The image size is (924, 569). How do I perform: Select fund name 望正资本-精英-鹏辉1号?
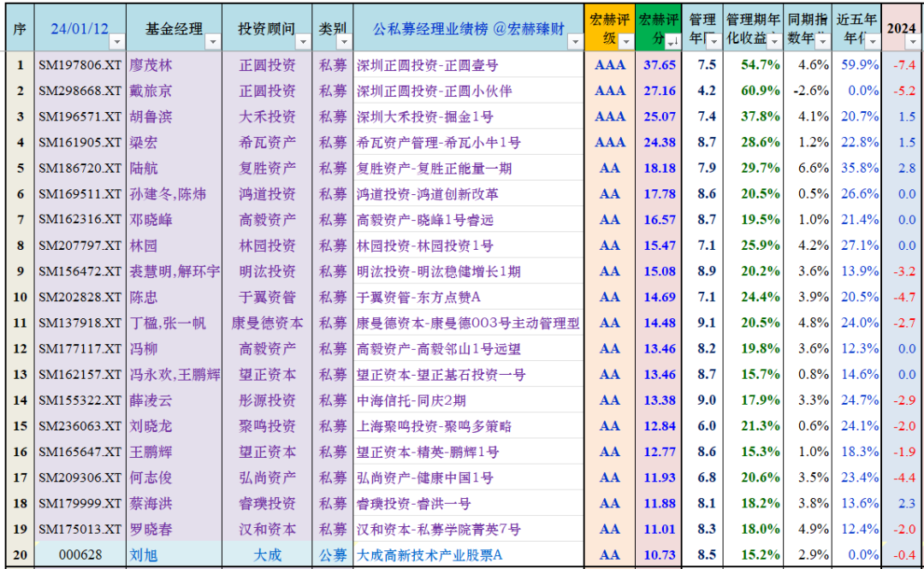click(x=469, y=452)
